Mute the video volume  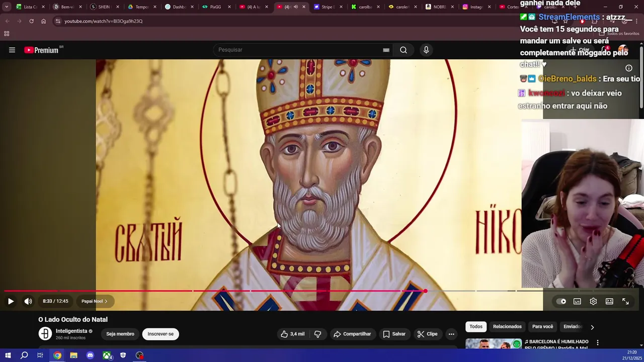click(x=28, y=301)
